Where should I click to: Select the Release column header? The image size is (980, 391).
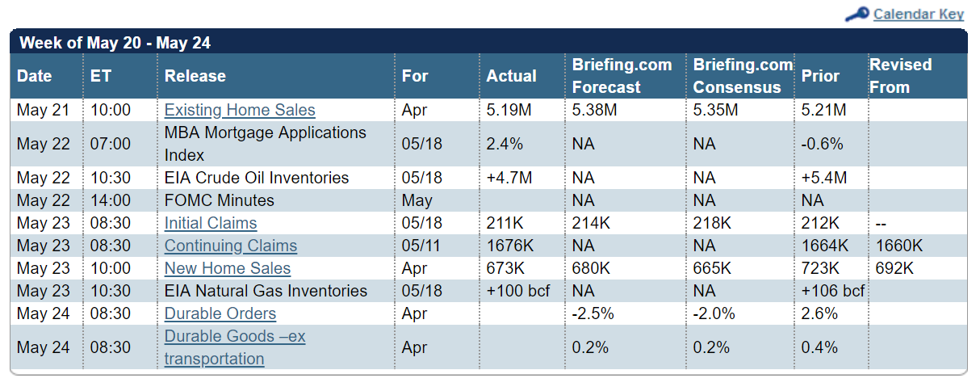pyautogui.click(x=195, y=76)
